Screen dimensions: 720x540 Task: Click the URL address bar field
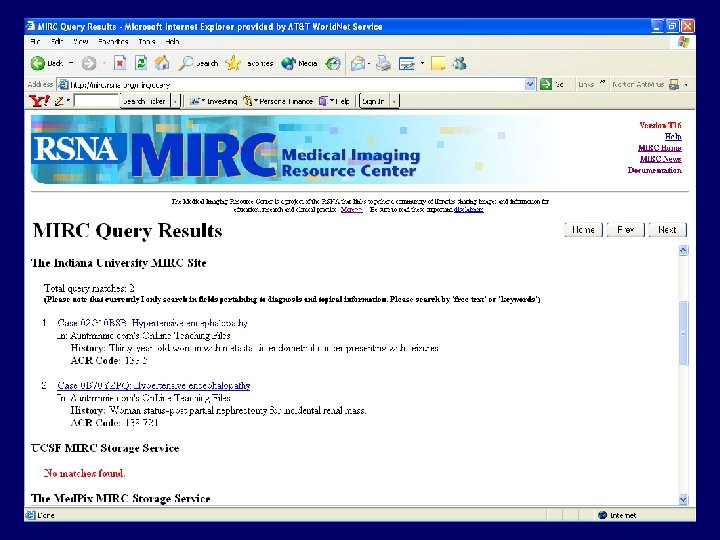pos(294,84)
